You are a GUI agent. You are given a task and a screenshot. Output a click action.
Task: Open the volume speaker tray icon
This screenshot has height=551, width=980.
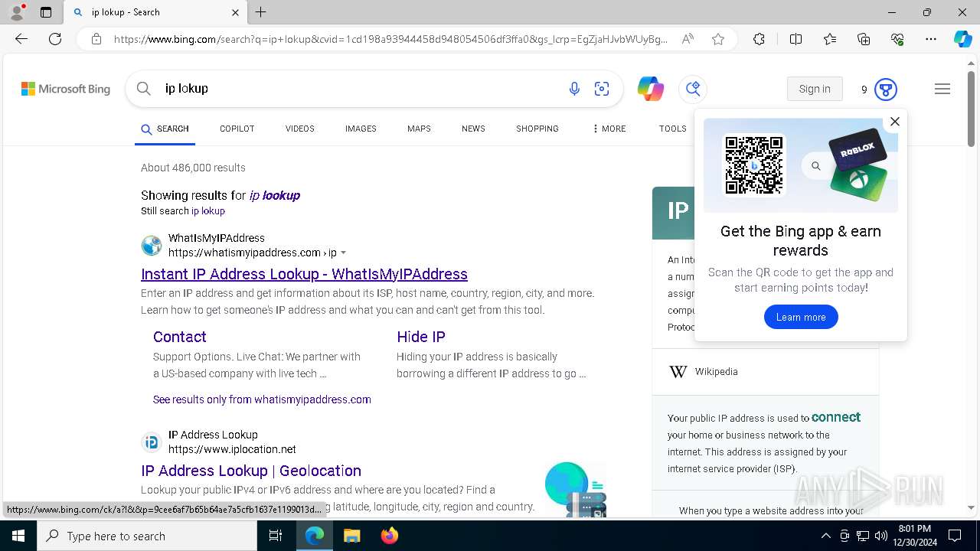pos(880,536)
